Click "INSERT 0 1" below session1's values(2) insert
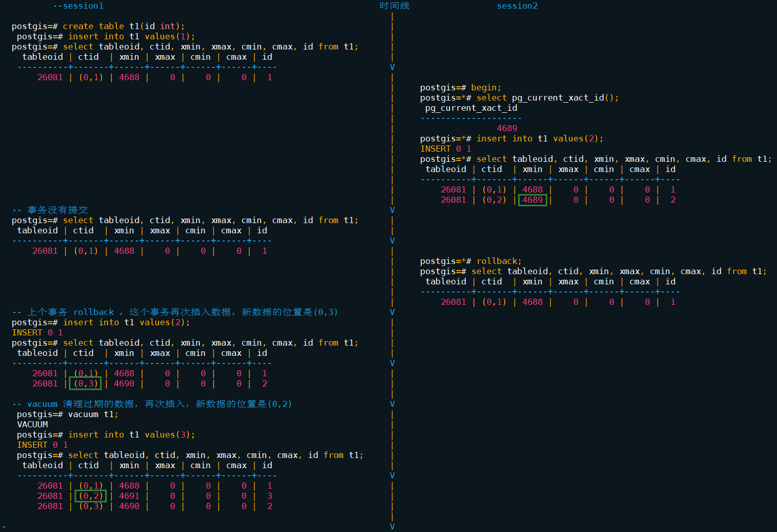This screenshot has width=777, height=532. tap(37, 333)
